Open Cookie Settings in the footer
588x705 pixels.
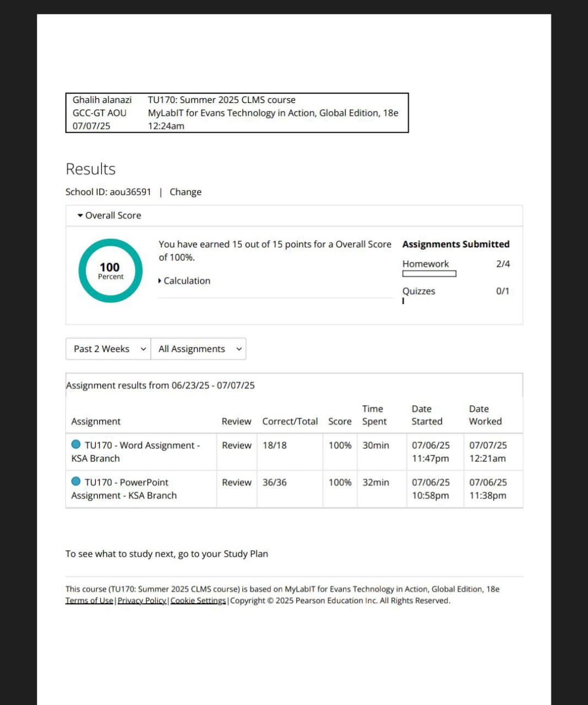click(x=198, y=601)
